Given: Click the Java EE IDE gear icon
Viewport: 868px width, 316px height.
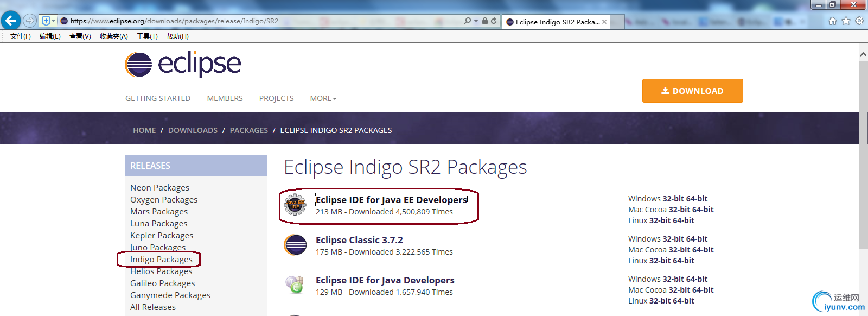Looking at the screenshot, I should click(x=295, y=205).
